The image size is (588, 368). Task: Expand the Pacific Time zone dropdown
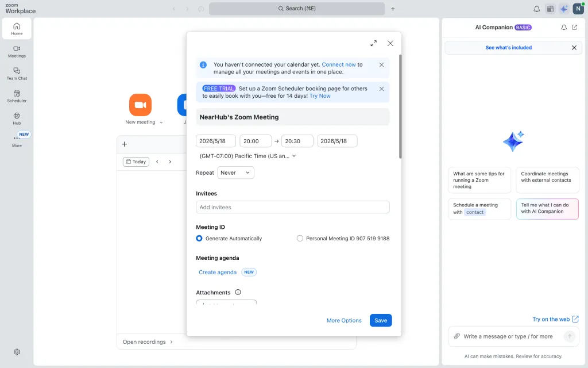(x=247, y=156)
